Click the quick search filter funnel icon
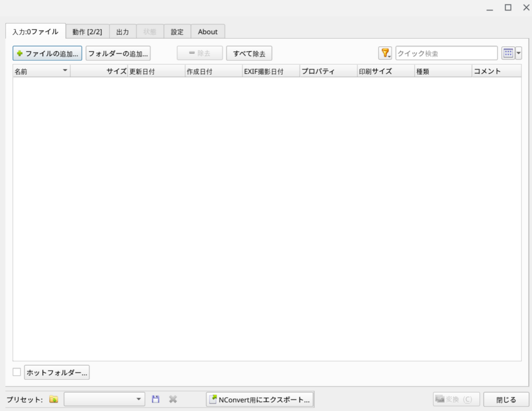The image size is (532, 411). point(385,53)
